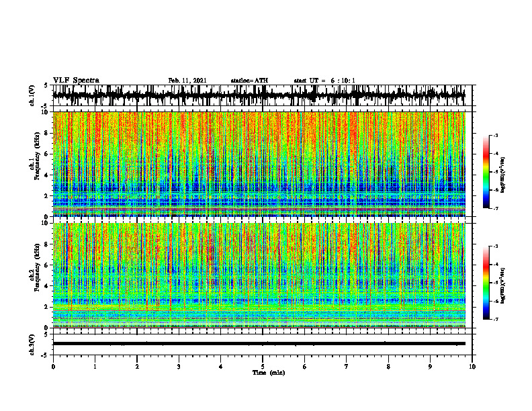Image resolution: width=532 pixels, height=411 pixels.
Task: Click the '4' tick on the Time axis
Action: pyautogui.click(x=221, y=367)
